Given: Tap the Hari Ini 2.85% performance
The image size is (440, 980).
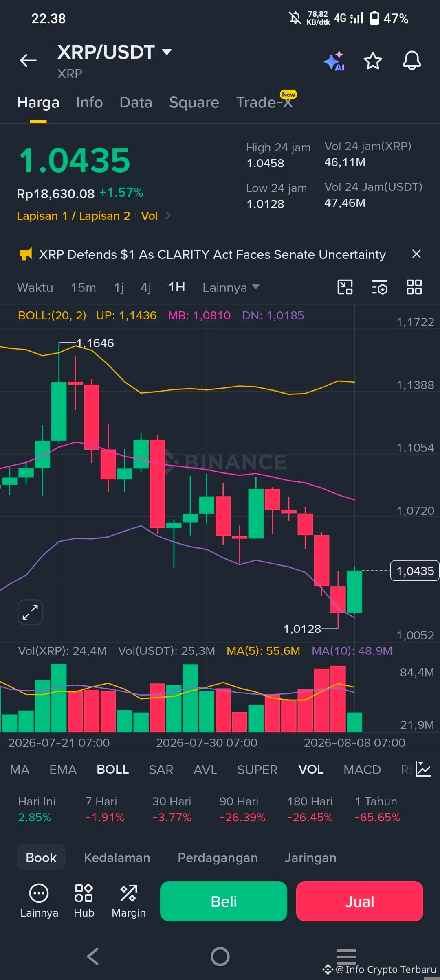Looking at the screenshot, I should click(x=37, y=809).
